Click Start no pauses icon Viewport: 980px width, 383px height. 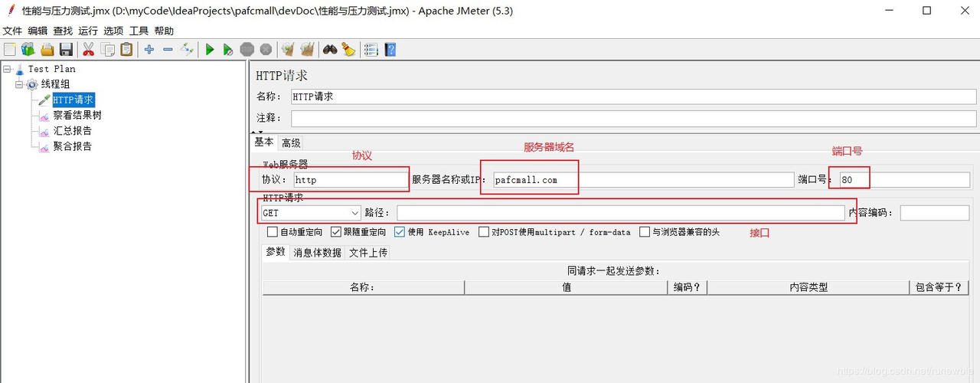[x=228, y=50]
